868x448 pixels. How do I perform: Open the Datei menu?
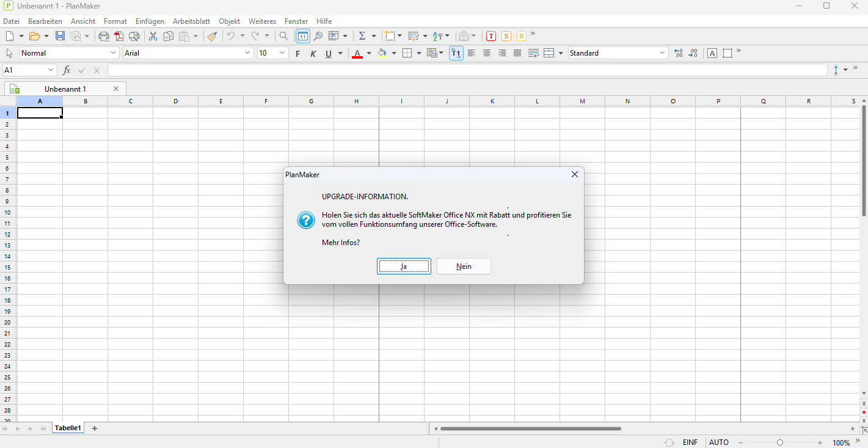[x=12, y=21]
